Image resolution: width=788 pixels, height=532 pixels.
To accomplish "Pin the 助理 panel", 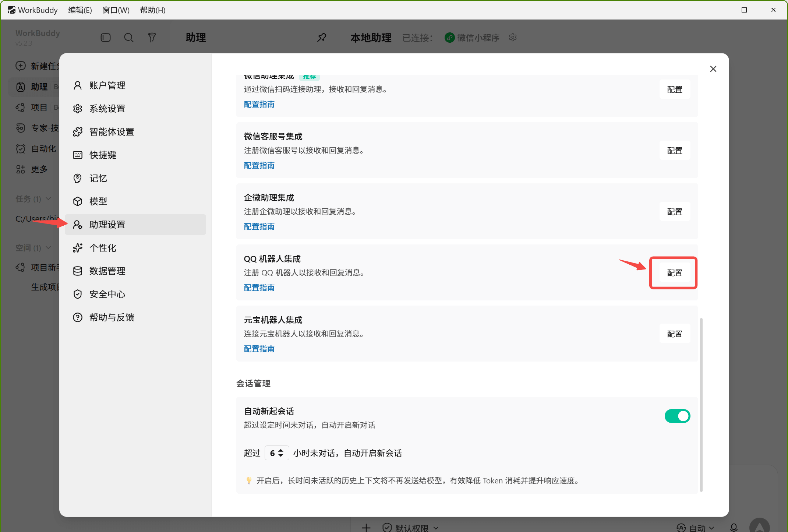I will tap(322, 38).
